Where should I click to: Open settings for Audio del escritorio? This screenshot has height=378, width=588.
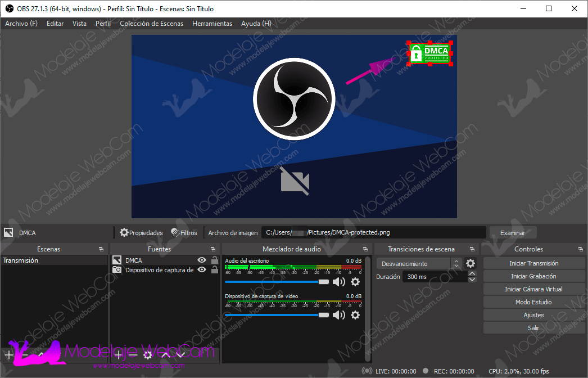click(355, 282)
